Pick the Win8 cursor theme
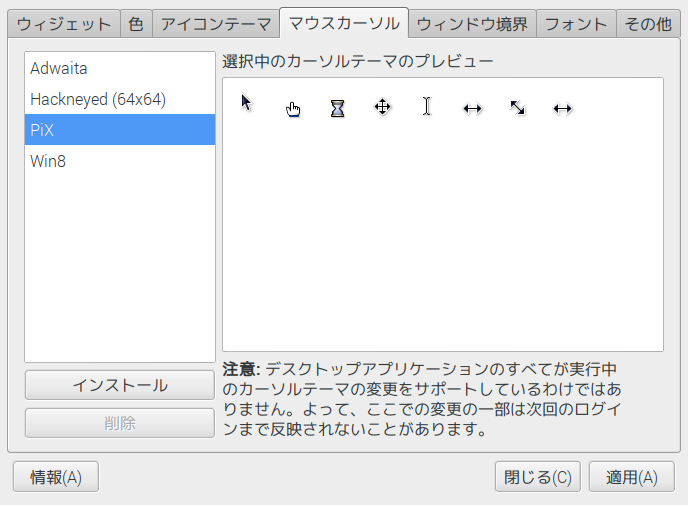The image size is (688, 505). pyautogui.click(x=120, y=161)
